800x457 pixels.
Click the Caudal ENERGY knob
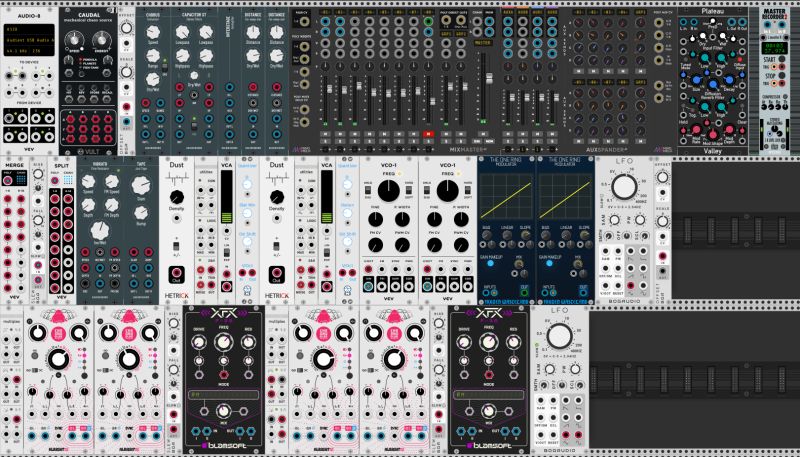coord(102,39)
